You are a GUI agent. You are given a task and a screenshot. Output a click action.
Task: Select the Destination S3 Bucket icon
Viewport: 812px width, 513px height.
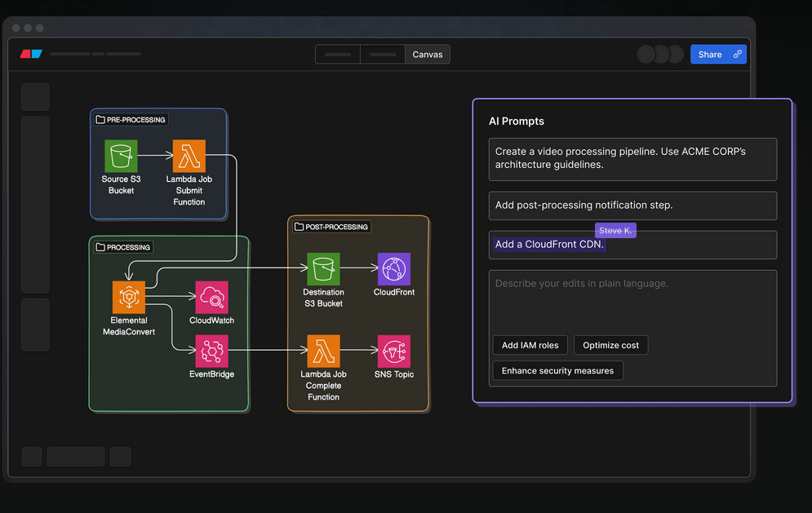(324, 269)
